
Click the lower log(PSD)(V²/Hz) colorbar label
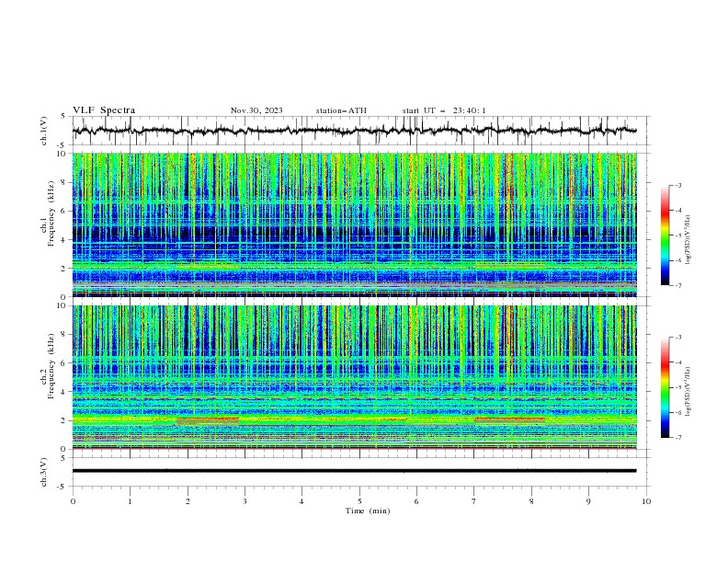[x=688, y=392]
